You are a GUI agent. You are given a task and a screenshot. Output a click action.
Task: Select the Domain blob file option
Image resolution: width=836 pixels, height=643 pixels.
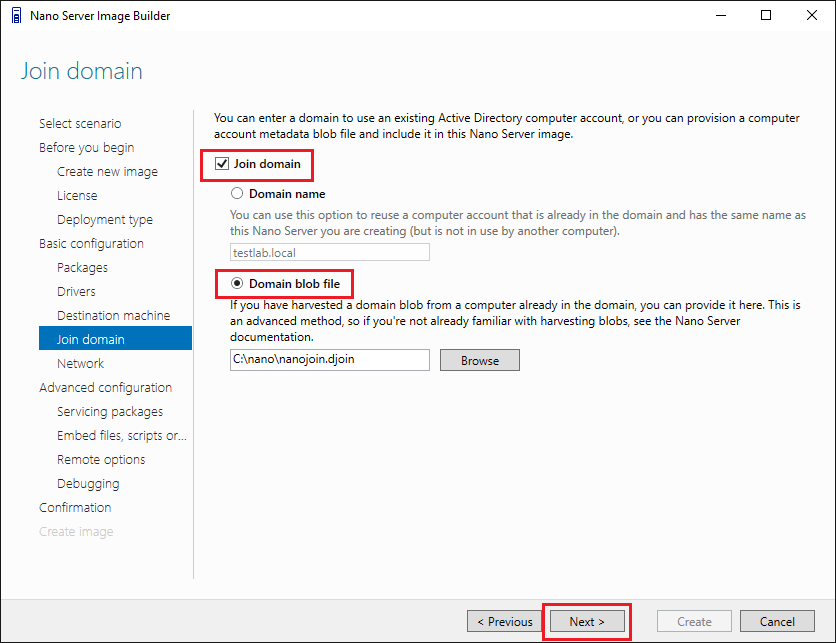(237, 284)
